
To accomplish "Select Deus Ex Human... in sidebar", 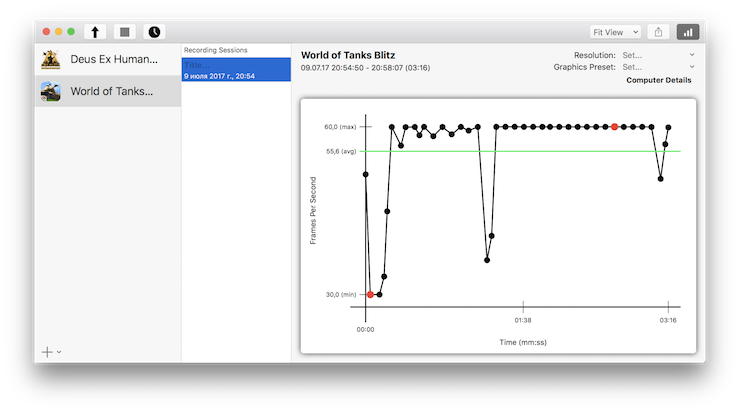I will coord(113,59).
